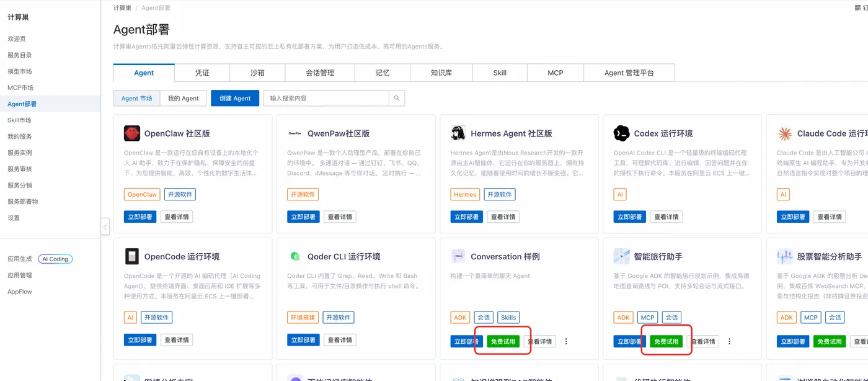Screen dimensions: 868x381
Task: Open 服务目录 in the sidebar
Action: [x=20, y=55]
